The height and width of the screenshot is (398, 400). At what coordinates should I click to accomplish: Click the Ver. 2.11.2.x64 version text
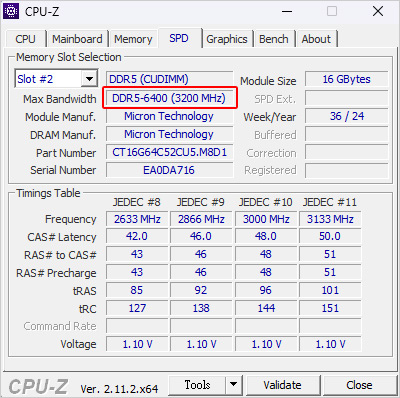point(119,389)
